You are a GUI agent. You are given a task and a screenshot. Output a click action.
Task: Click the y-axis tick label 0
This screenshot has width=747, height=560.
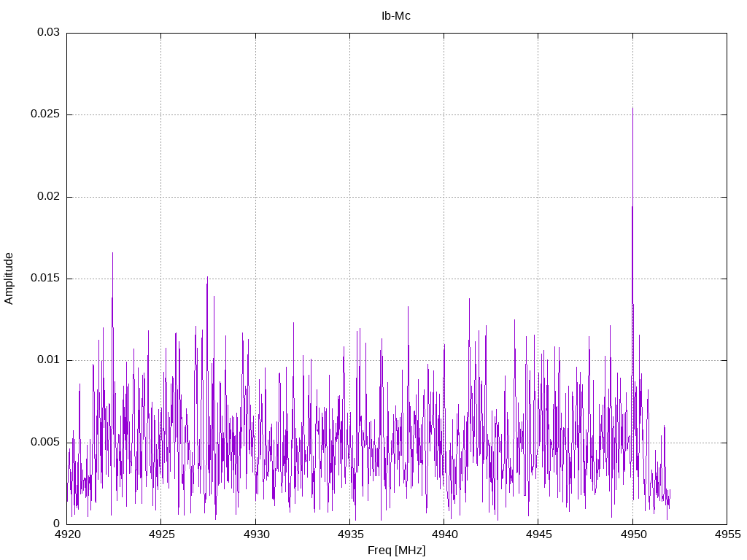(x=57, y=524)
